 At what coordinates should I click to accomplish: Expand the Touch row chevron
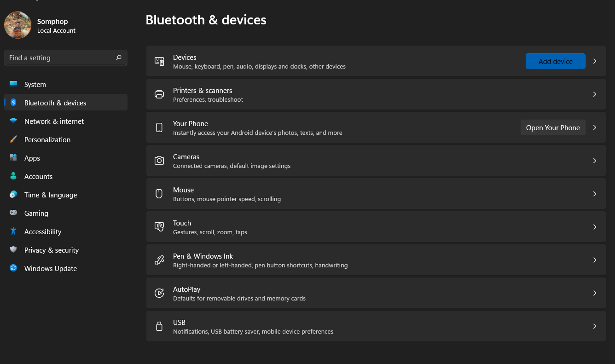pos(595,227)
